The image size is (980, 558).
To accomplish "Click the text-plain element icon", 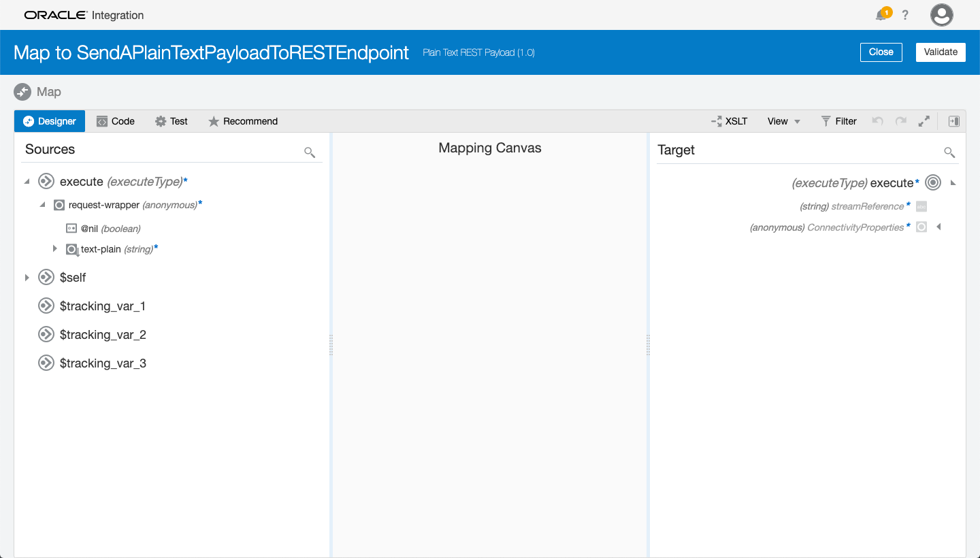I will click(x=72, y=250).
